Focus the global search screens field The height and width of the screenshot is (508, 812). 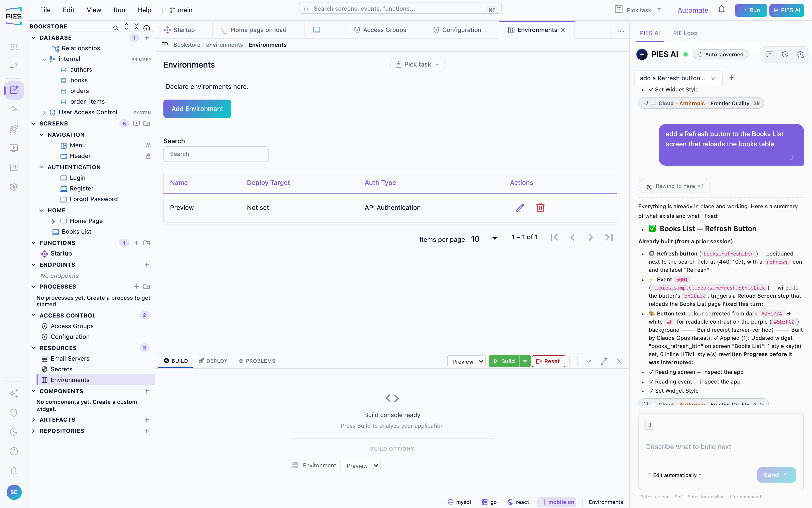point(400,9)
